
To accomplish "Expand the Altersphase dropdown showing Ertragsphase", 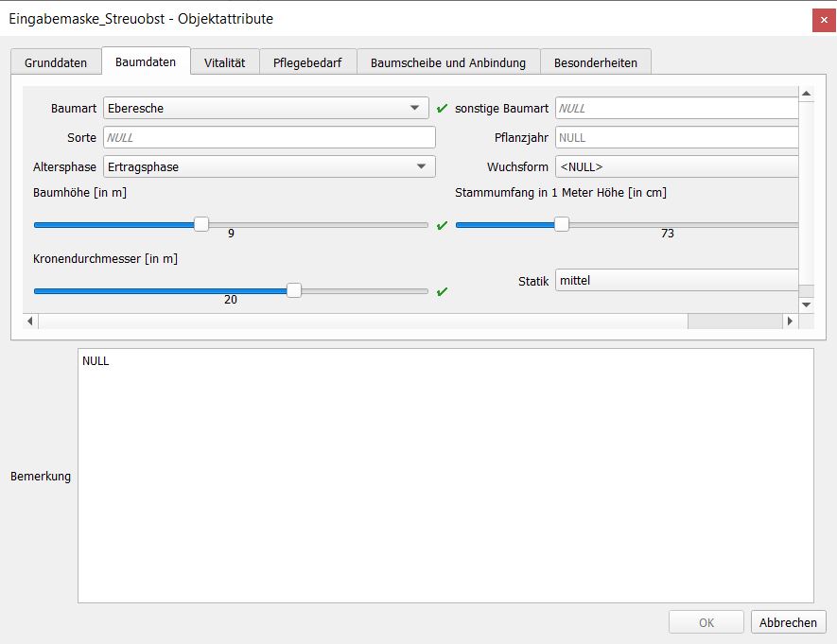I will (x=266, y=167).
